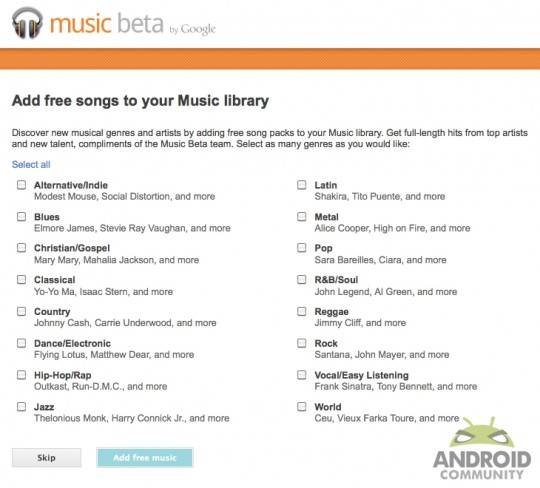Tick the Christian/Gospel checkbox

21,248
